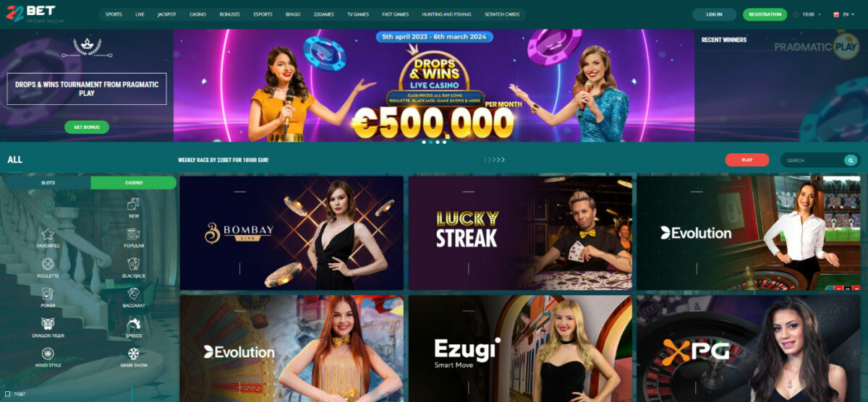The width and height of the screenshot is (868, 402).
Task: Select the Game Show wheel icon
Action: (x=134, y=354)
